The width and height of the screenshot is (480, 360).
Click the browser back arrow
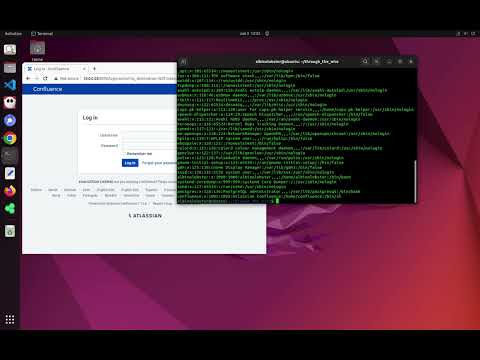[x=28, y=78]
